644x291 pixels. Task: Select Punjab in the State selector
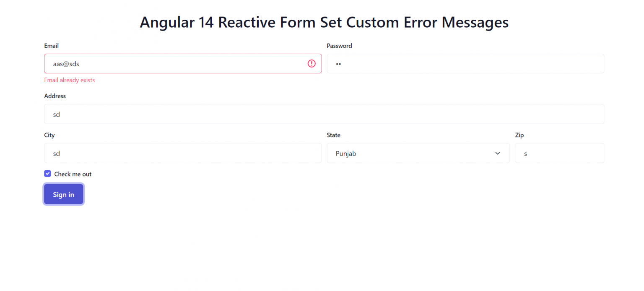(418, 153)
